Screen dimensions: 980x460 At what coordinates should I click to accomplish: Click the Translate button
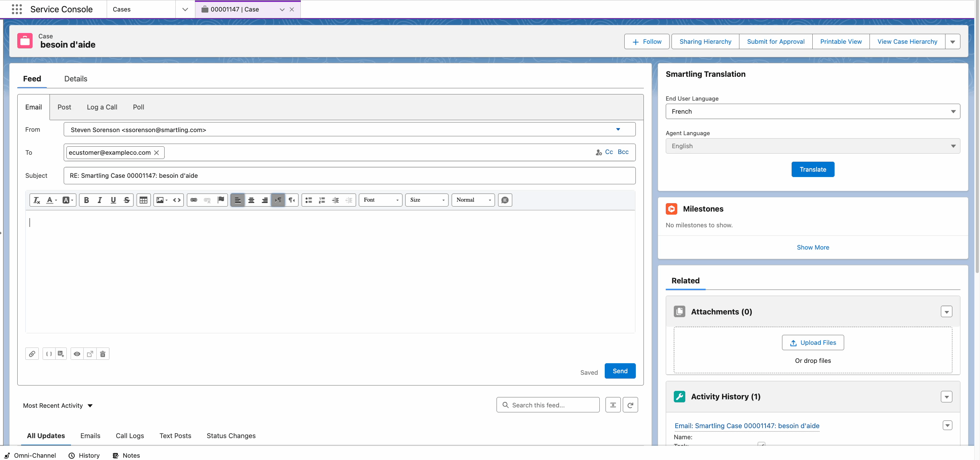(x=812, y=169)
